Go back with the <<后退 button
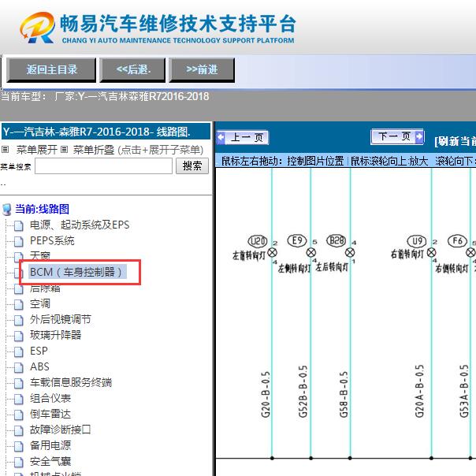Screen dimensions: 476x476 point(132,70)
